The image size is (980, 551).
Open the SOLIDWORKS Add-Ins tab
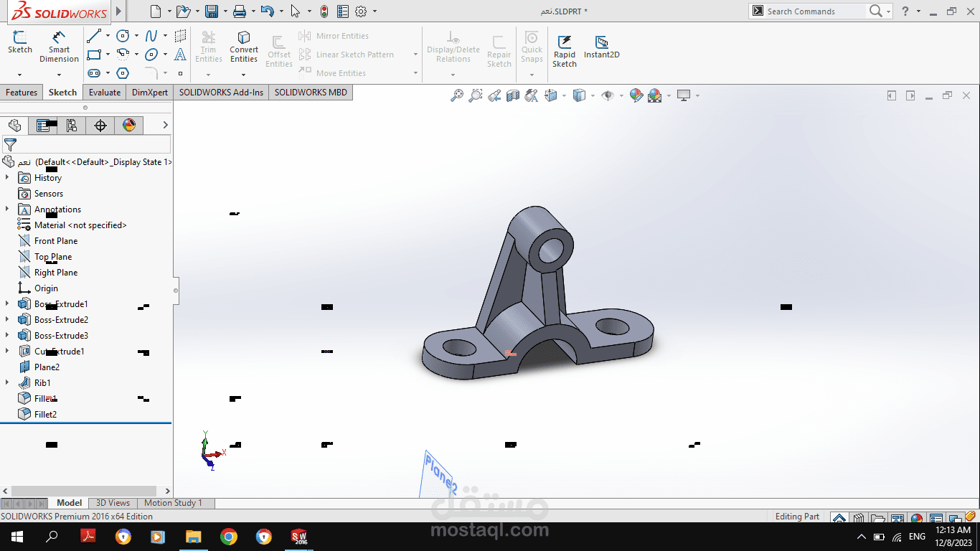click(x=222, y=93)
